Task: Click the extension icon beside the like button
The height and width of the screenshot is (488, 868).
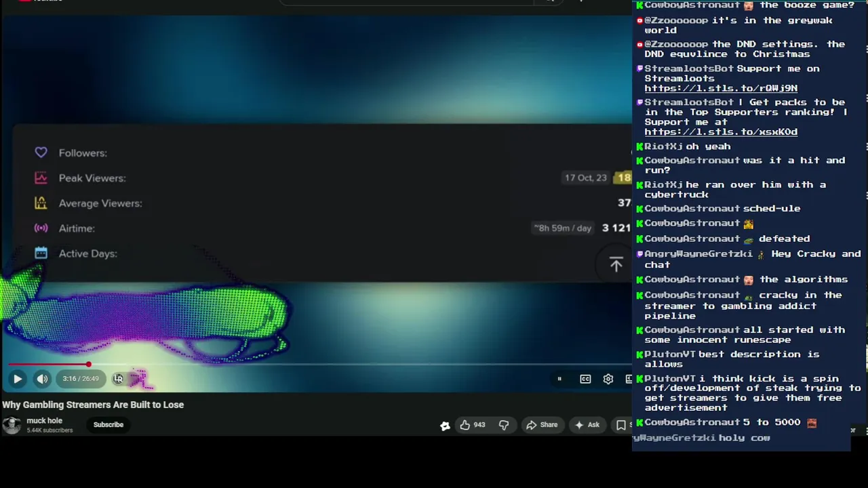Action: (445, 426)
